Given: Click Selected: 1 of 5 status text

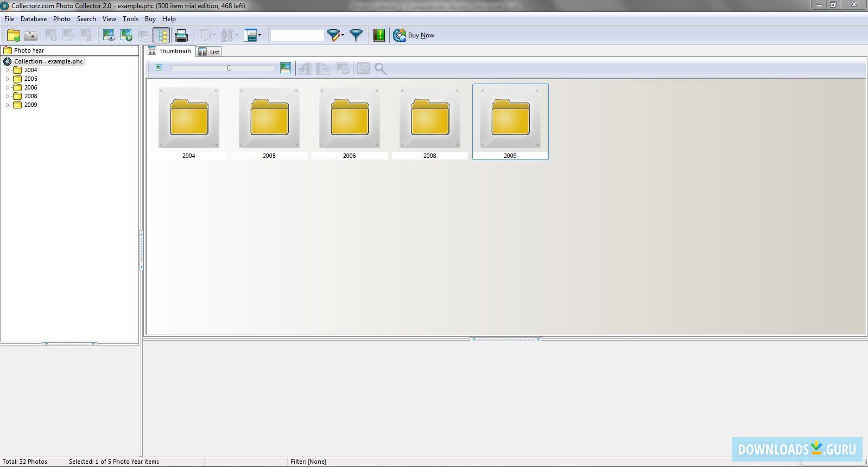Looking at the screenshot, I should 114,462.
